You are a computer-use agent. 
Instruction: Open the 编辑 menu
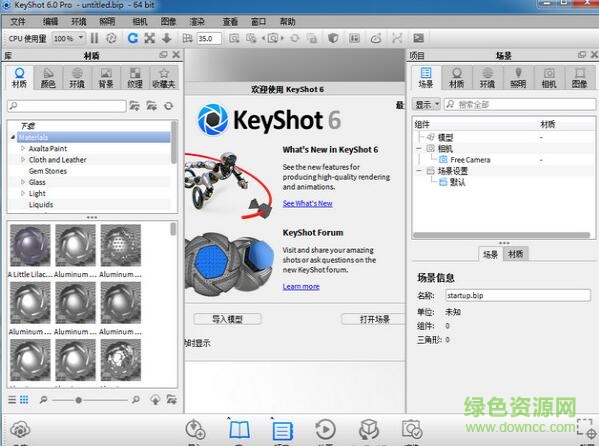50,22
